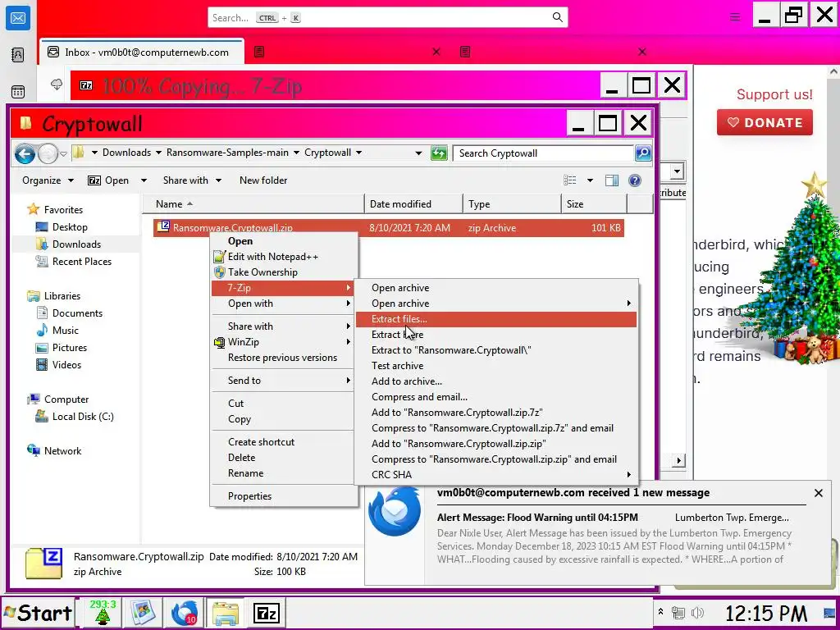
Task: Switch to the Inbox tab
Action: [x=142, y=52]
